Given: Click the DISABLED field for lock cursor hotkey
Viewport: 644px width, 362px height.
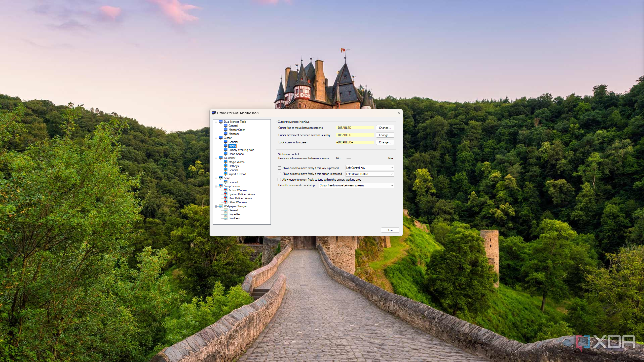Looking at the screenshot, I should point(355,142).
